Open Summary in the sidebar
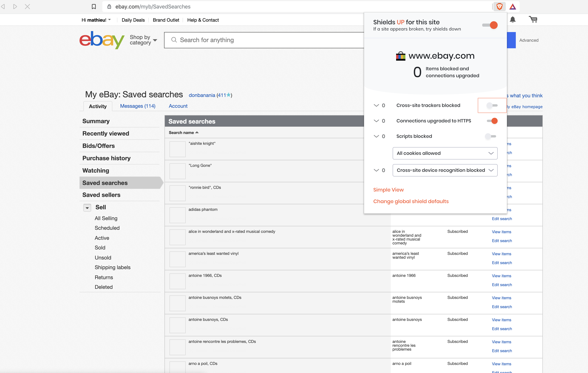The width and height of the screenshot is (588, 373). tap(96, 121)
